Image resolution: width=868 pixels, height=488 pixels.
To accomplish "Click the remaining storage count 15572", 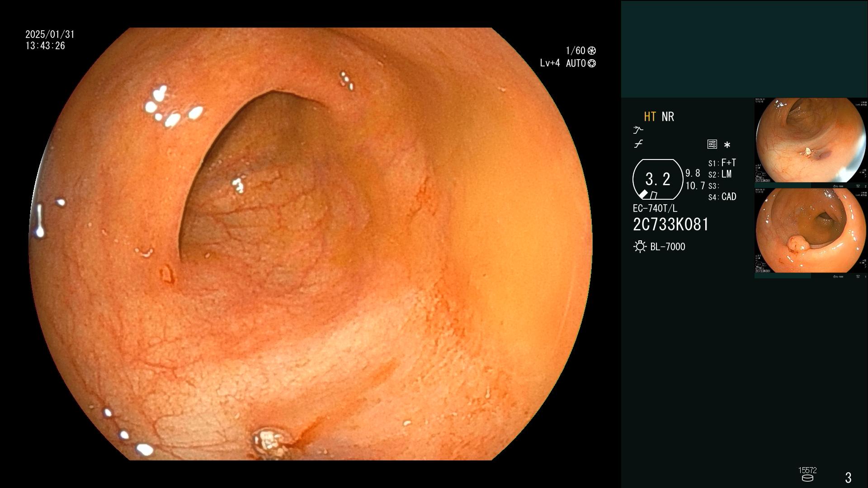I will click(x=807, y=470).
